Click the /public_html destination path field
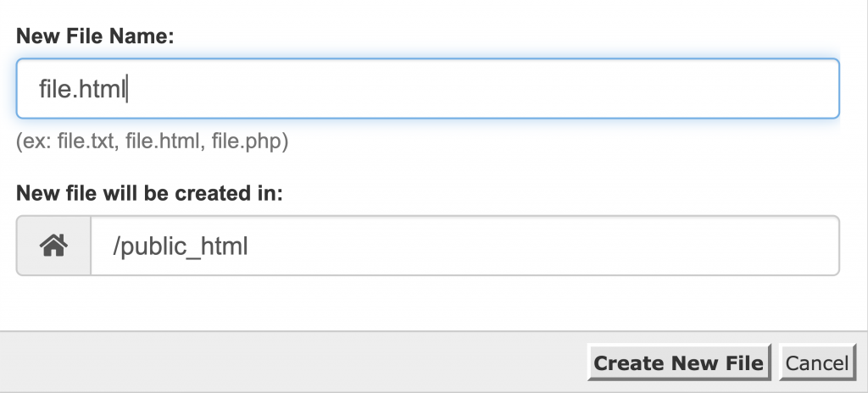The height and width of the screenshot is (393, 868). 465,246
